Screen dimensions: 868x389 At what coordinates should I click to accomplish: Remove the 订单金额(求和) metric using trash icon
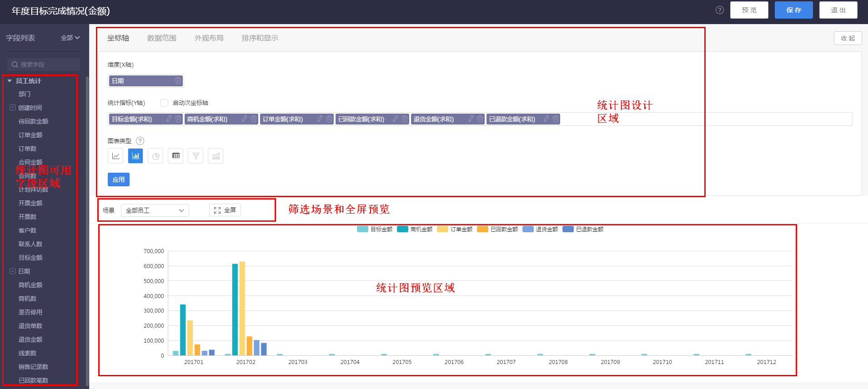[x=329, y=119]
